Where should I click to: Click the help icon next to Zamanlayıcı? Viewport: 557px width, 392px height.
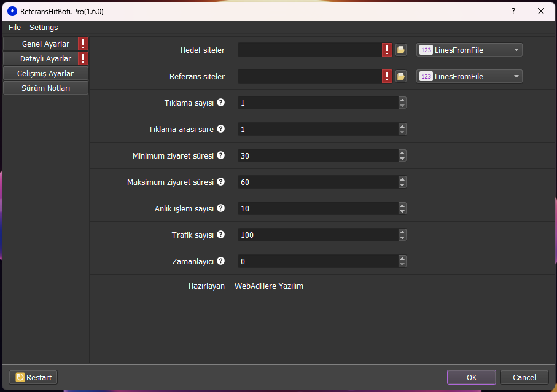tap(221, 261)
